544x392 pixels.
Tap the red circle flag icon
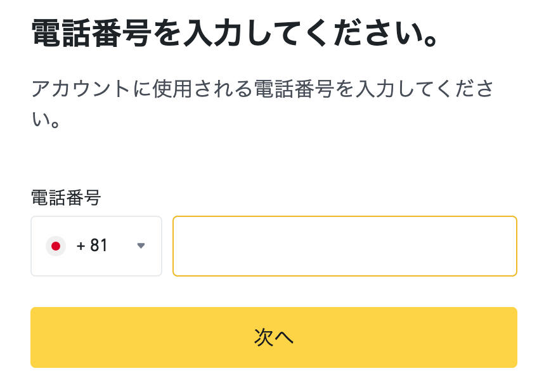(56, 246)
